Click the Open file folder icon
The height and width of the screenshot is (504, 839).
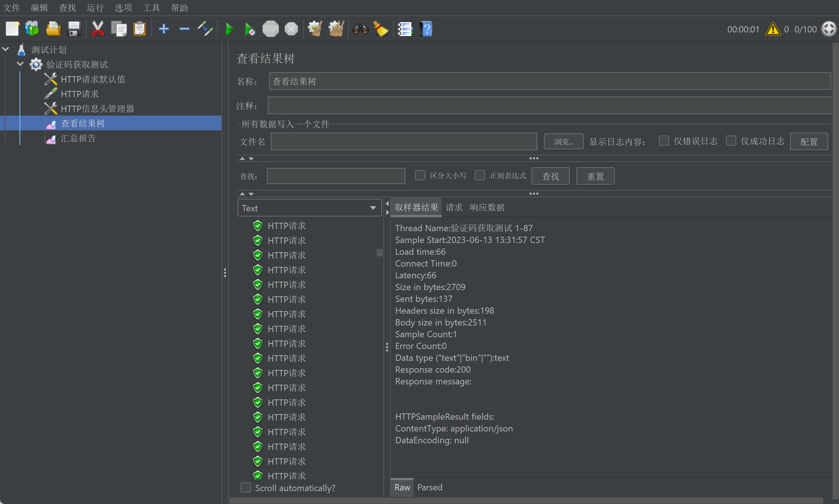(53, 29)
